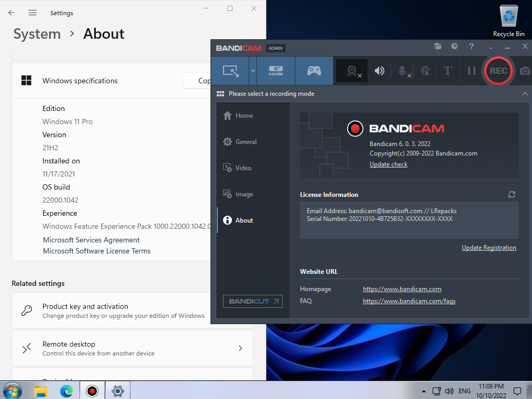
Task: Open Microsoft Software License Terms link
Action: click(x=97, y=251)
